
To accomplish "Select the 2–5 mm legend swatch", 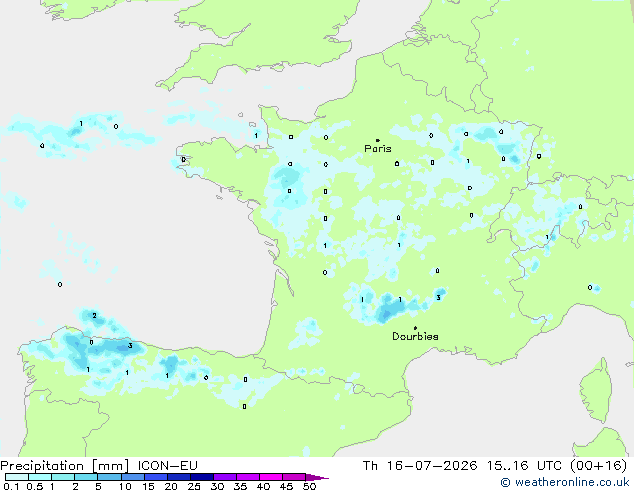I will [86, 477].
